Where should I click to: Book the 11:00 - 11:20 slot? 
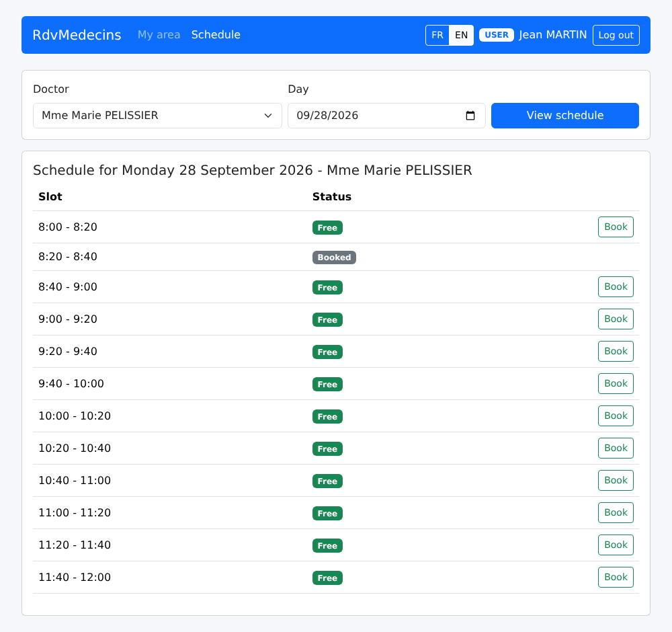616,513
